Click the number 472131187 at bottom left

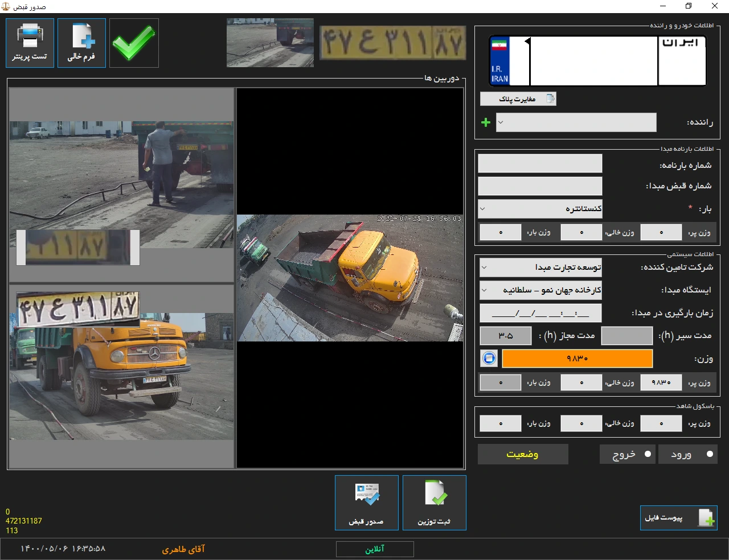pyautogui.click(x=24, y=521)
